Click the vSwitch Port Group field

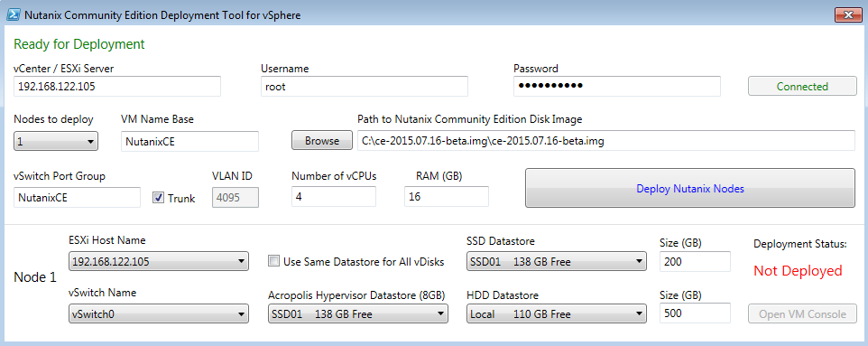click(x=77, y=198)
